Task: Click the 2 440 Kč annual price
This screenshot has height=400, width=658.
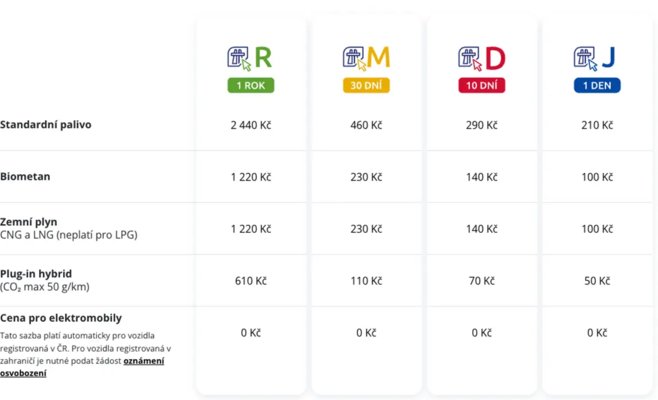Action: (252, 125)
